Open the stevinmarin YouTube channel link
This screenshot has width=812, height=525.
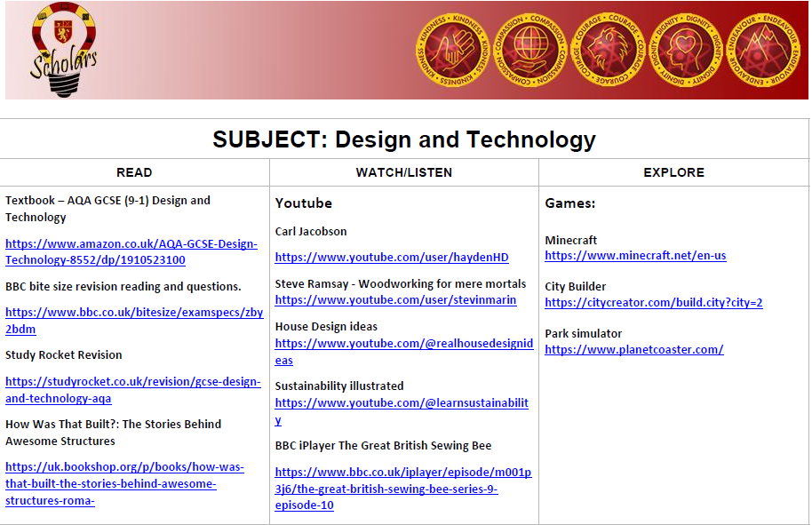(395, 299)
